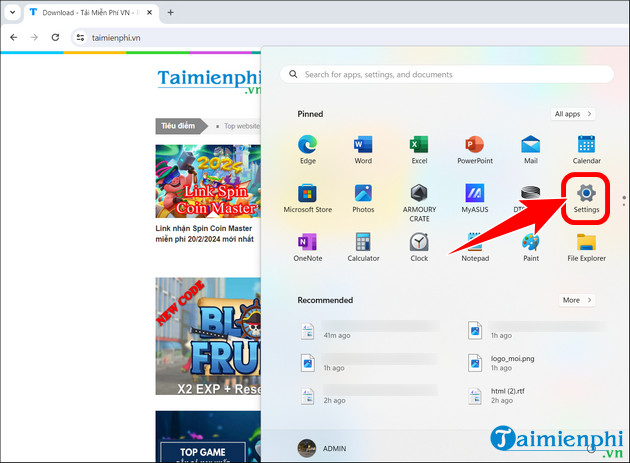Open the Paint app

point(530,247)
